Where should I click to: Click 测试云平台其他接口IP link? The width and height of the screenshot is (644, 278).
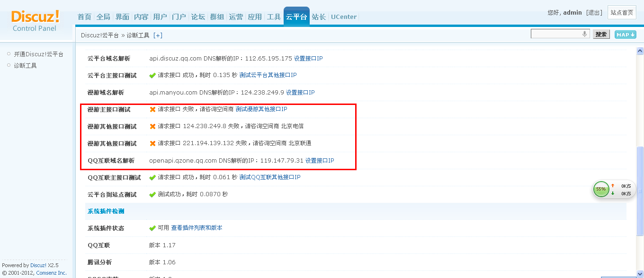(268, 75)
